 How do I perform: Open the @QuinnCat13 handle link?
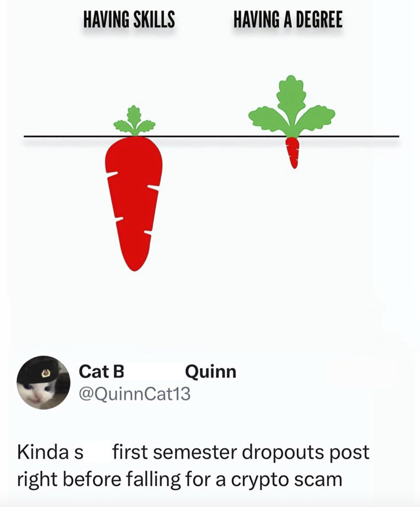[135, 393]
